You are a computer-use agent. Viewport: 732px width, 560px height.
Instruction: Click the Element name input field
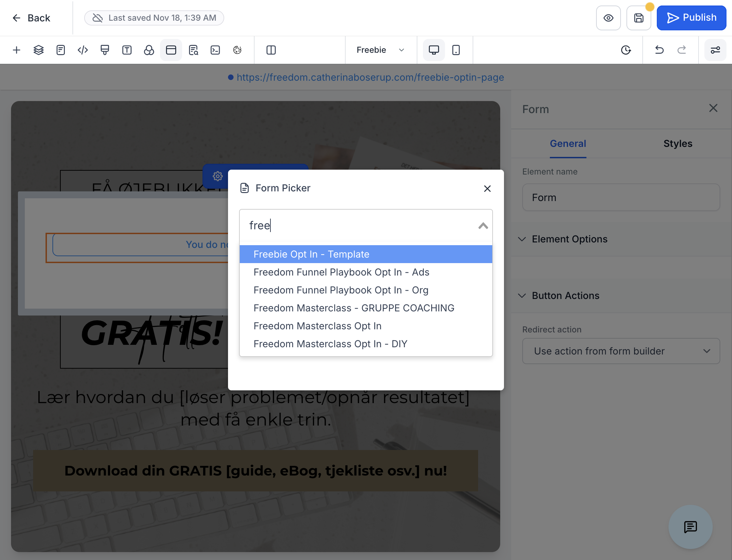pos(621,197)
